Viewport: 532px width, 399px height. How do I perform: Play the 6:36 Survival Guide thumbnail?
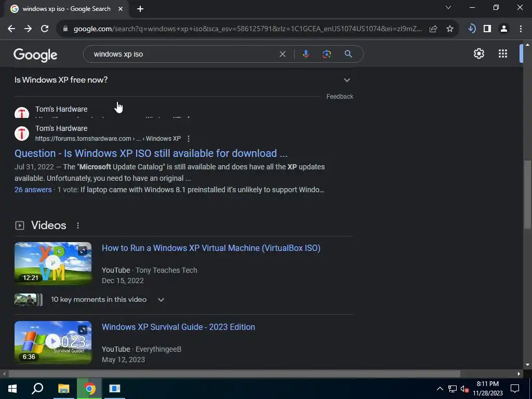coord(53,342)
